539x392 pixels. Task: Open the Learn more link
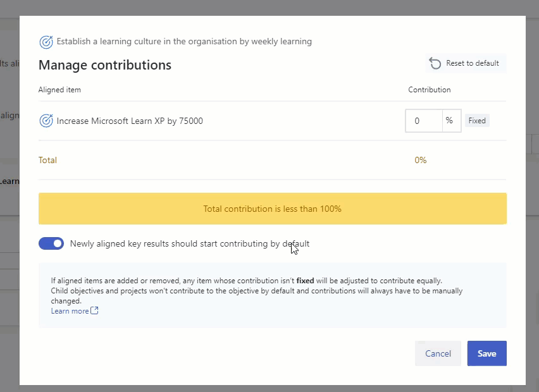click(70, 311)
